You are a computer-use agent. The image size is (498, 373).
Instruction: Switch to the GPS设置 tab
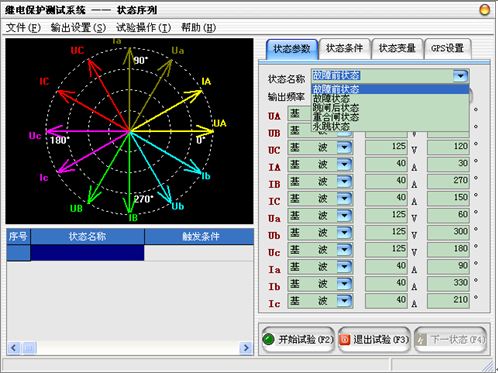(x=447, y=49)
